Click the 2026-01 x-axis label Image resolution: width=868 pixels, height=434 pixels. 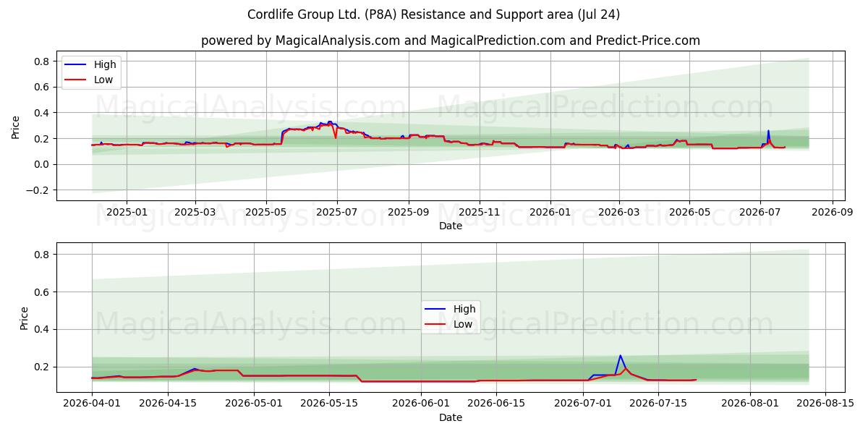click(x=550, y=213)
